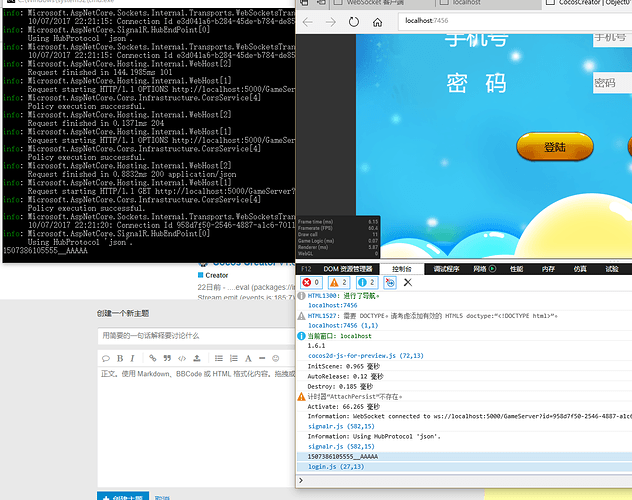The image size is (632, 500).
Task: Start network capture with green play icon
Action: pos(492,268)
